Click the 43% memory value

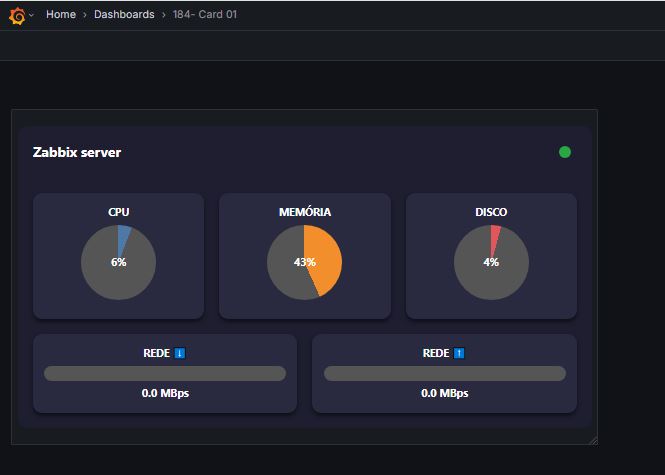click(x=305, y=262)
